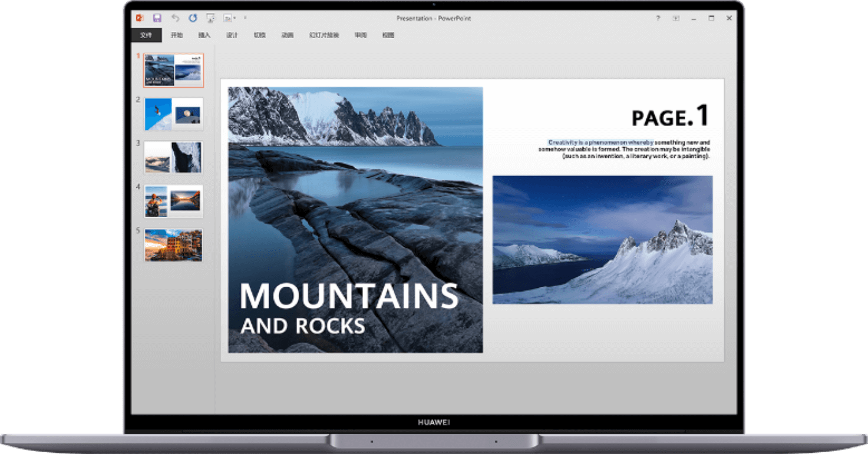The image size is (868, 454).
Task: Select slide 2 thumbnail with the skier
Action: tap(173, 114)
